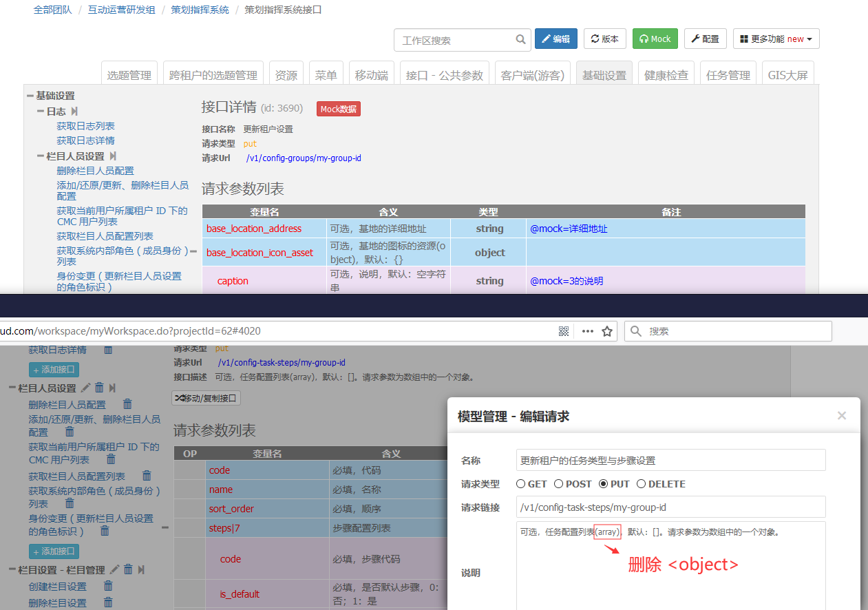Click trash icon beside 创建栏目设置
This screenshot has width=868, height=610.
(x=108, y=586)
